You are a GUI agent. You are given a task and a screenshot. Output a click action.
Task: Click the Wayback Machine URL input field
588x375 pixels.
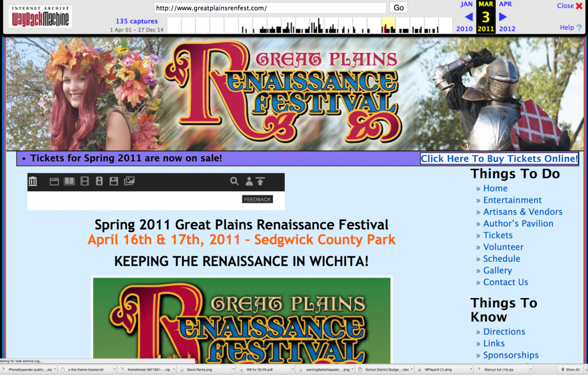coord(270,8)
